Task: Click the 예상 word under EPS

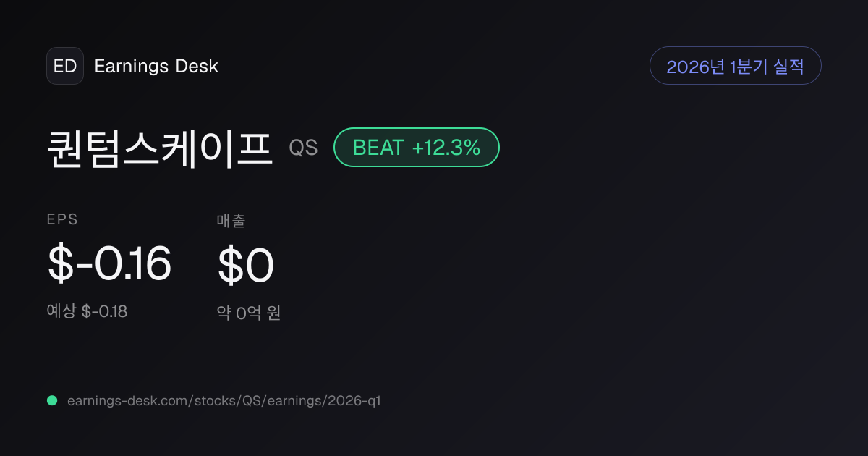Action: [x=61, y=312]
